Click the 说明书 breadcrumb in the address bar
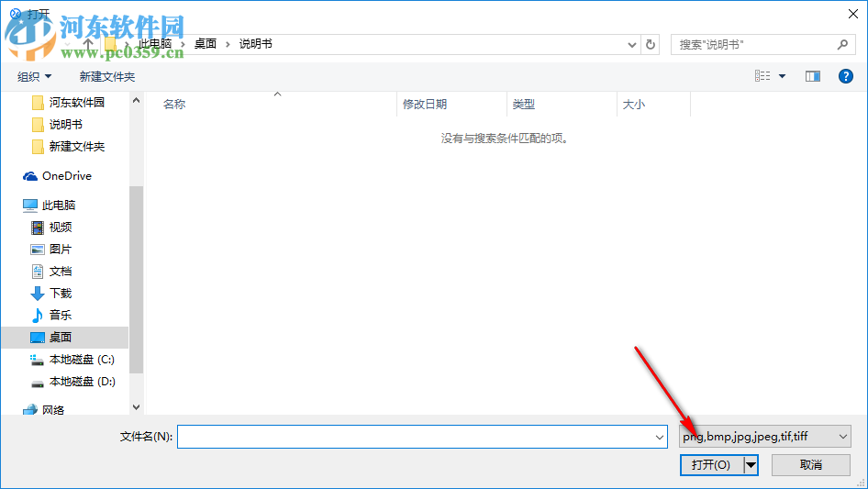This screenshot has width=868, height=489. [x=256, y=44]
